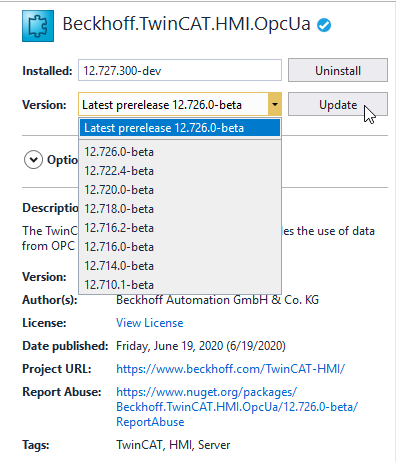This screenshot has width=396, height=462.
Task: Choose version 12.722.4-beta from the list
Action: [180, 171]
